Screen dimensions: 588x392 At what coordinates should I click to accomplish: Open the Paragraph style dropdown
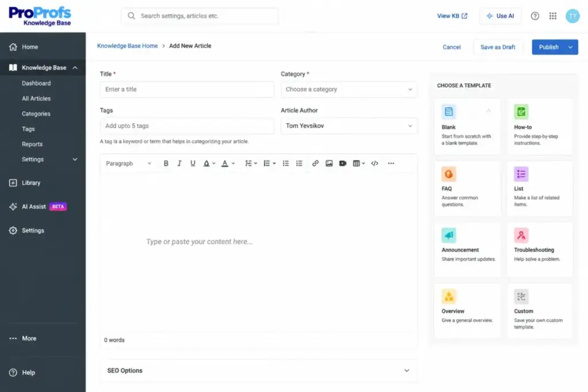coord(128,164)
